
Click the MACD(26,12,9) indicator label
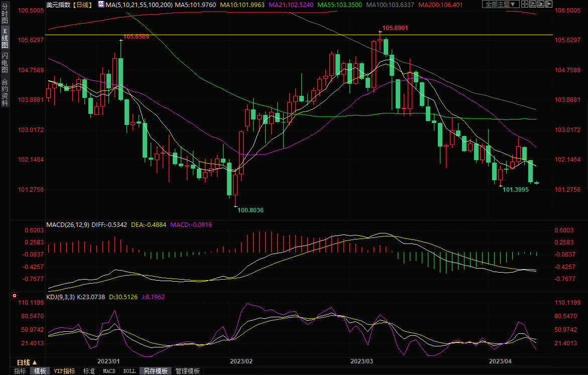coord(67,224)
